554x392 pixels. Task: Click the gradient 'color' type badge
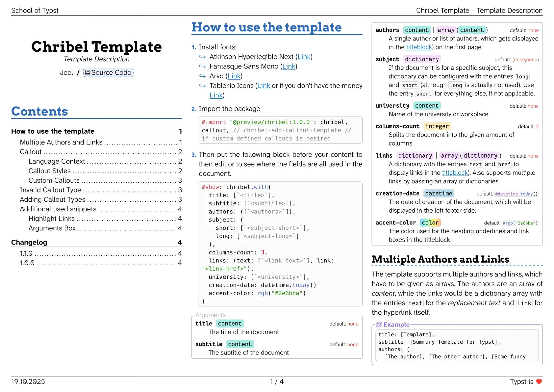pyautogui.click(x=430, y=223)
